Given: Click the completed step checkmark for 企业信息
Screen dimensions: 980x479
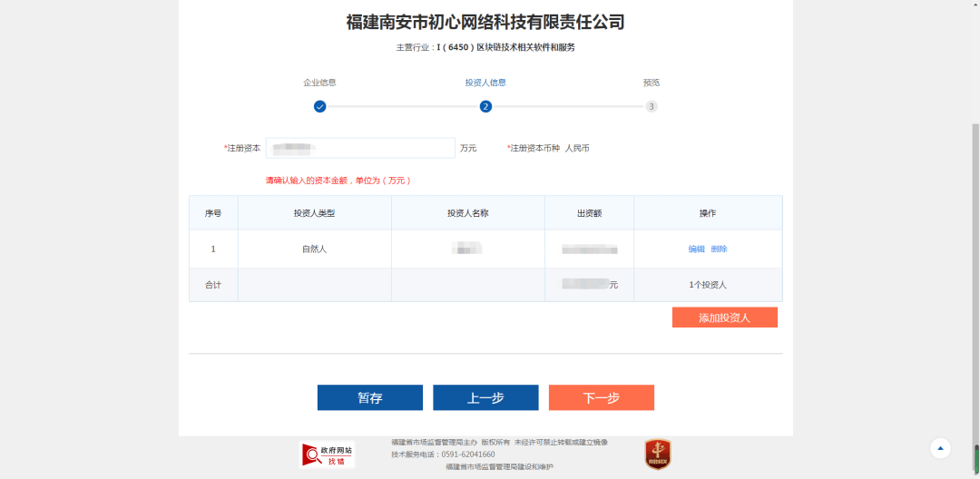Looking at the screenshot, I should (x=320, y=106).
